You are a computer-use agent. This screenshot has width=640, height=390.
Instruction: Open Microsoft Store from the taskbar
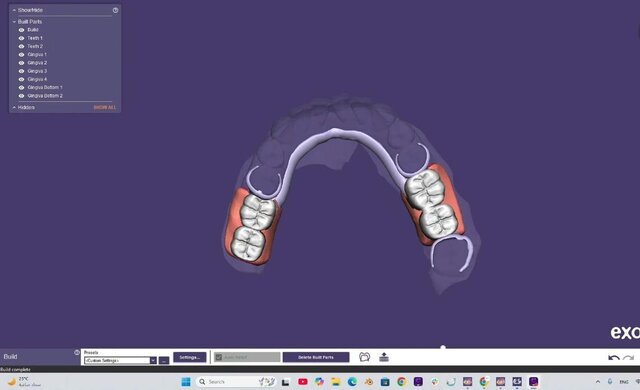[x=385, y=382]
